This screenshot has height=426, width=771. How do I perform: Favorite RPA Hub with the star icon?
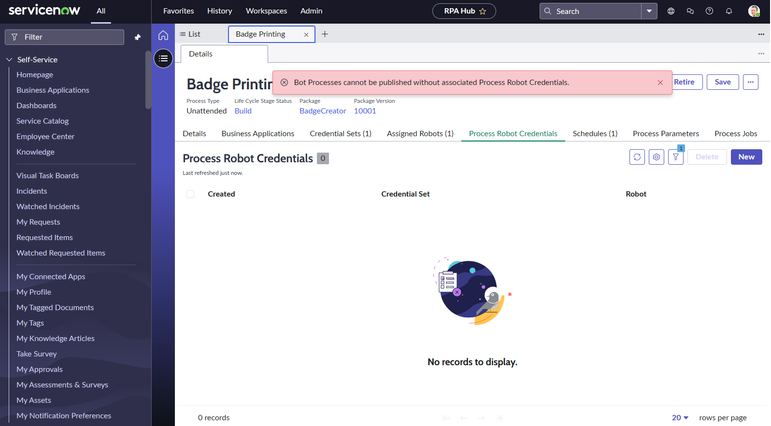(482, 11)
